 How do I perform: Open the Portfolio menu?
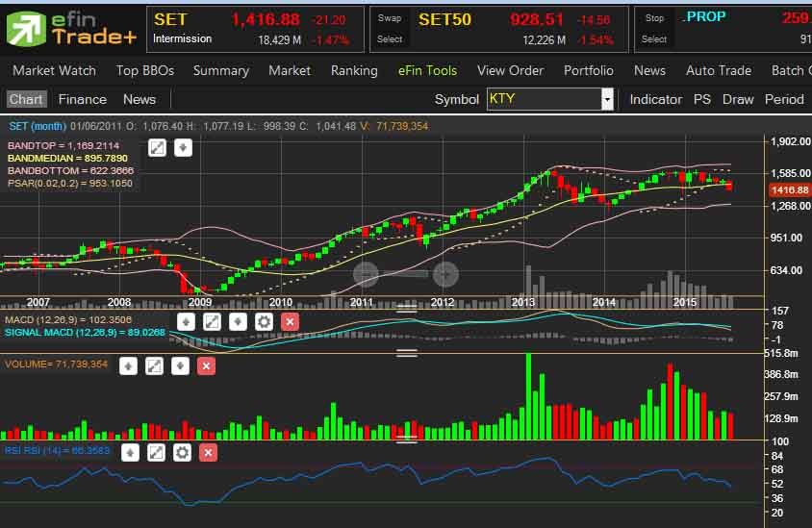pyautogui.click(x=589, y=70)
